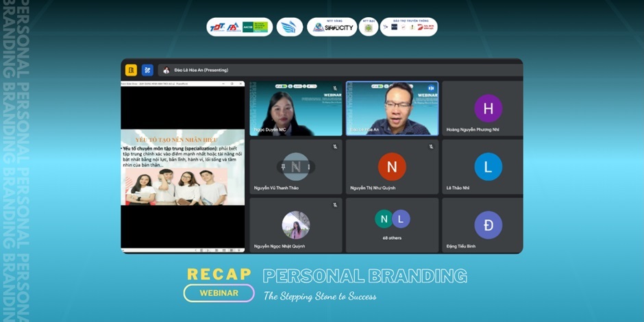Click the WEBINAR pill button below RECAP
The width and height of the screenshot is (644, 322).
tap(219, 293)
